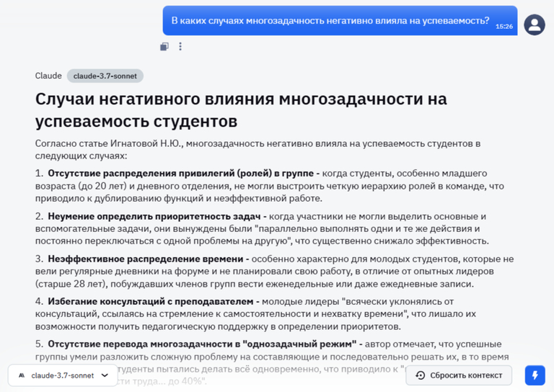This screenshot has width=554, height=392.
Task: Click bold text Неумение определить приоритетность задач
Action: click(154, 216)
